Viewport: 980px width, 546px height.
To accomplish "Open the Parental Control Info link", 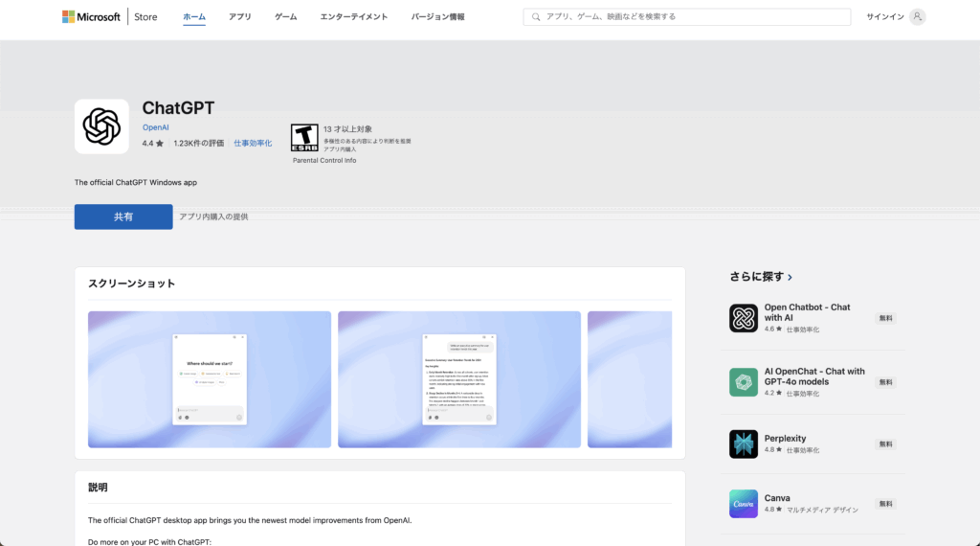I will [324, 161].
